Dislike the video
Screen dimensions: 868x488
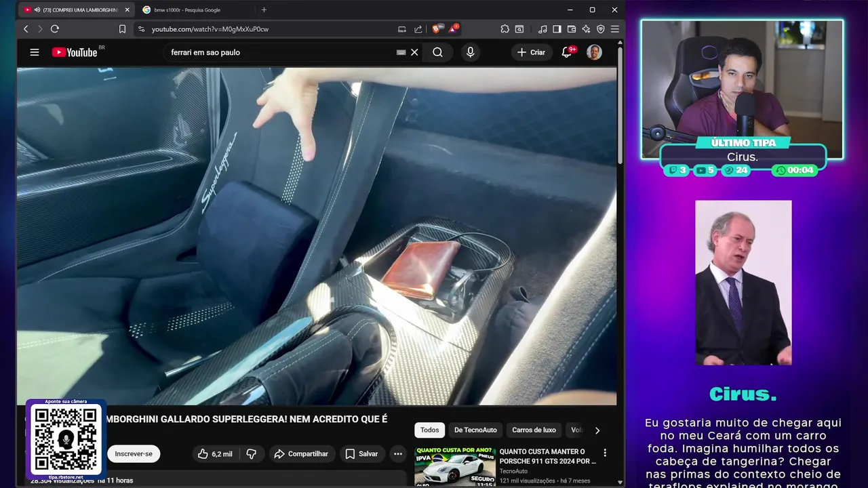(x=251, y=454)
